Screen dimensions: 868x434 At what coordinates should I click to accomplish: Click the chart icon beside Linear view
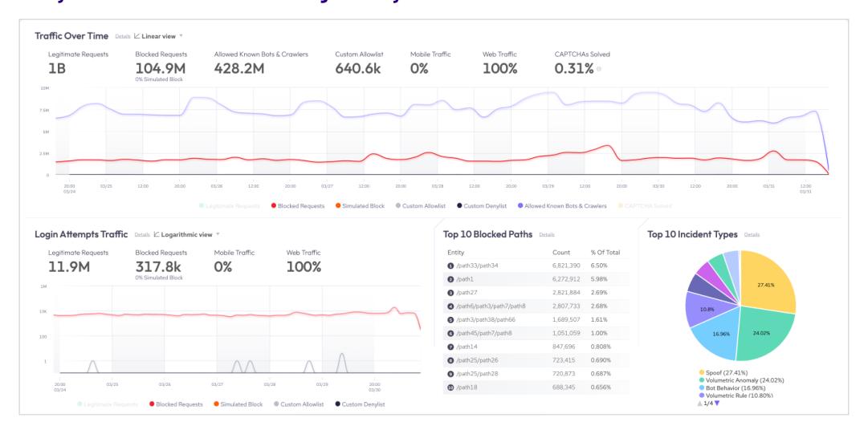pyautogui.click(x=137, y=36)
